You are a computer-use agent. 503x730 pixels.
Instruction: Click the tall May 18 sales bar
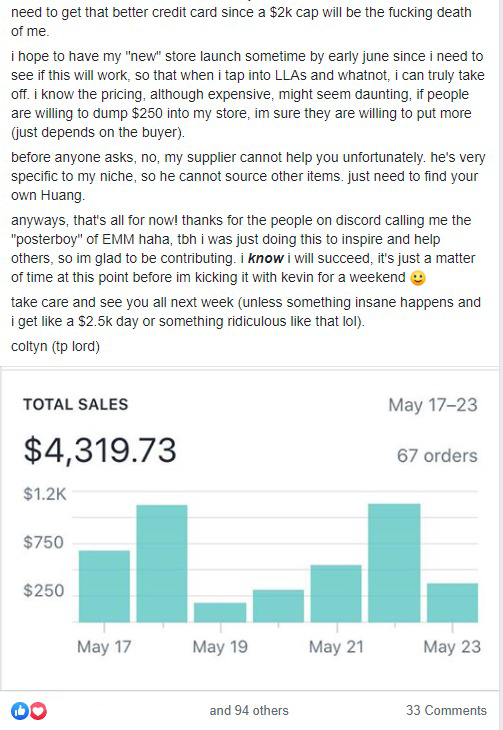click(x=162, y=563)
